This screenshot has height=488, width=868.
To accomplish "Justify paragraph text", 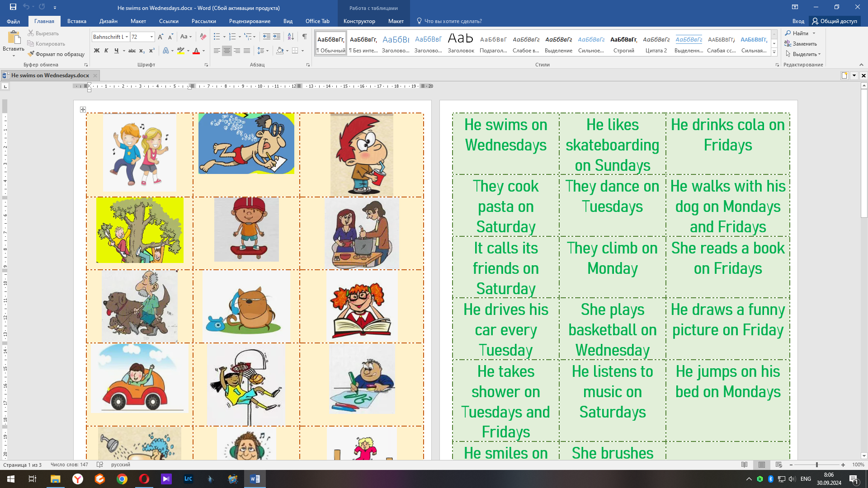I will pyautogui.click(x=247, y=51).
